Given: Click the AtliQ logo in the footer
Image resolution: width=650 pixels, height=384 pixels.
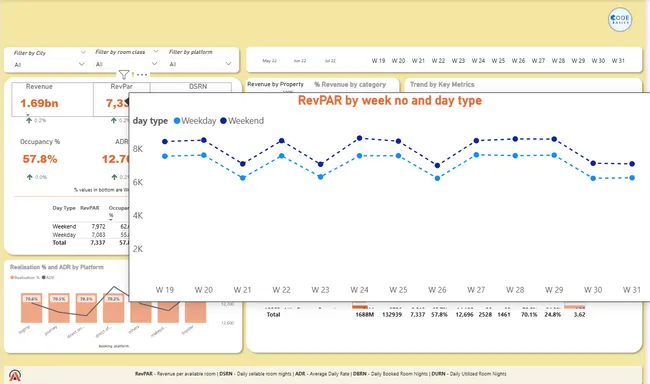Looking at the screenshot, I should [x=15, y=375].
